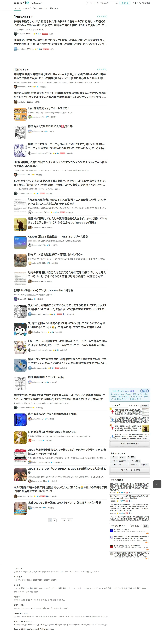
Task: Switch ranking to 24時間 tab
Action: (x=144, y=406)
